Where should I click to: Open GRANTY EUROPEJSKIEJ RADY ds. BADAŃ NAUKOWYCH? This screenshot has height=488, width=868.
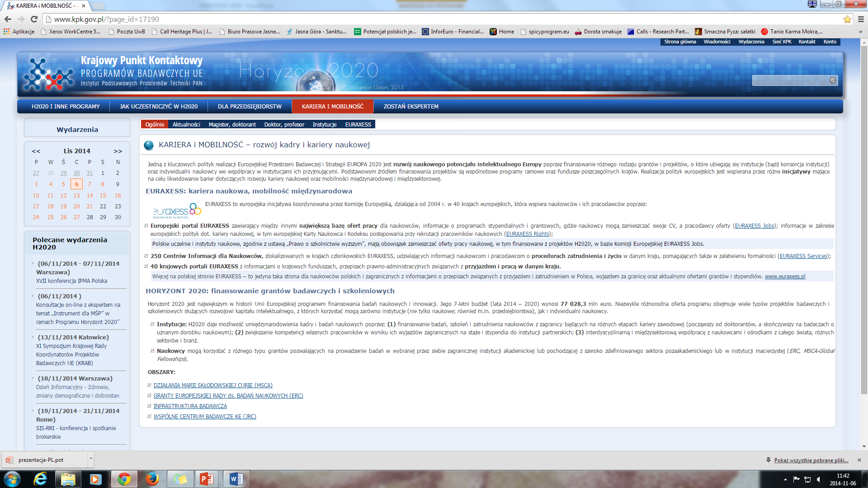point(228,396)
